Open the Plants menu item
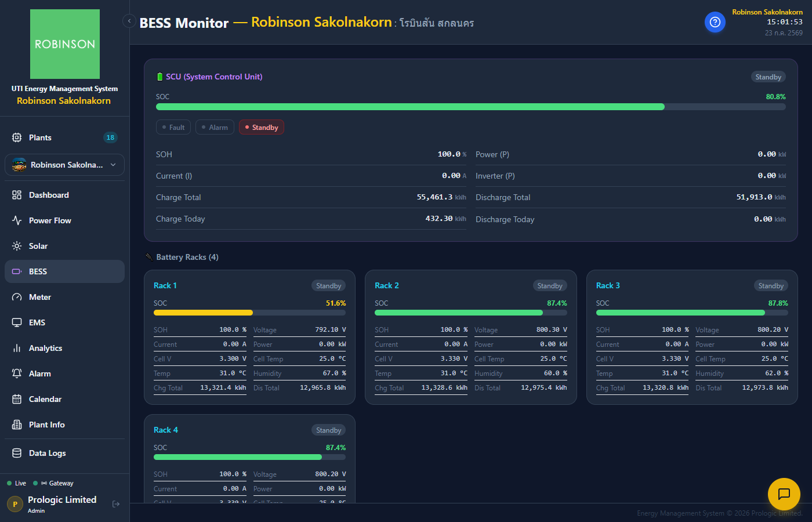Image resolution: width=812 pixels, height=522 pixels. click(64, 137)
